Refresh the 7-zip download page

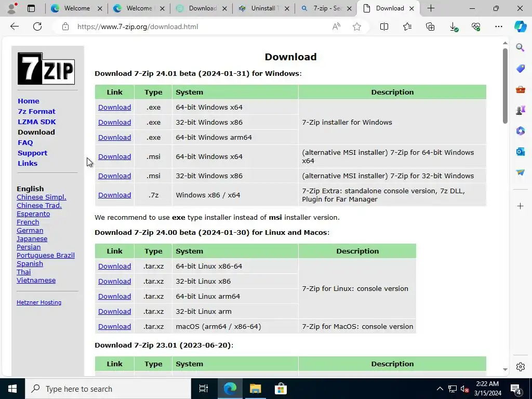pos(37,26)
